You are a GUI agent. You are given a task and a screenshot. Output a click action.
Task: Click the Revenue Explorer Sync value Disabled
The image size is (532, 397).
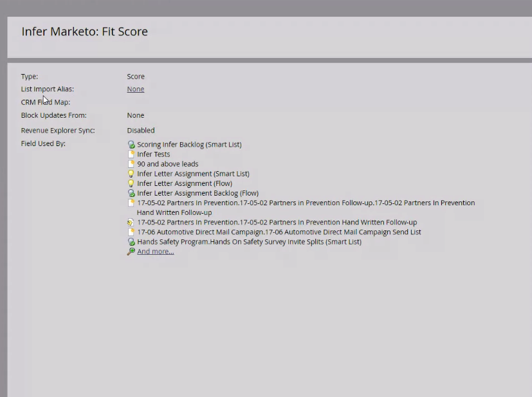click(141, 131)
